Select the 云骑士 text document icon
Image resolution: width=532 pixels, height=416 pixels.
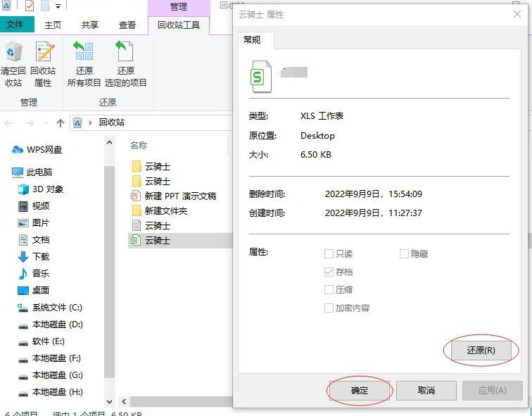136,225
